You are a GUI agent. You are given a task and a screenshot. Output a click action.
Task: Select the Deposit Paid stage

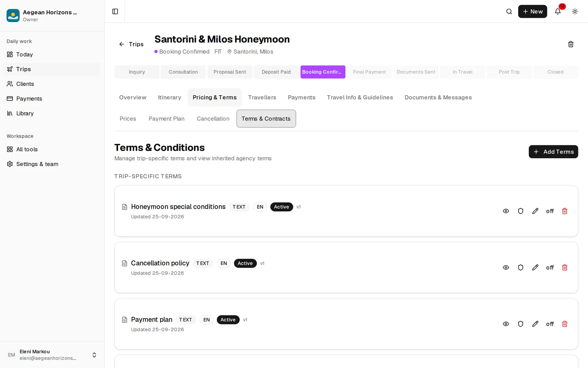coord(276,72)
